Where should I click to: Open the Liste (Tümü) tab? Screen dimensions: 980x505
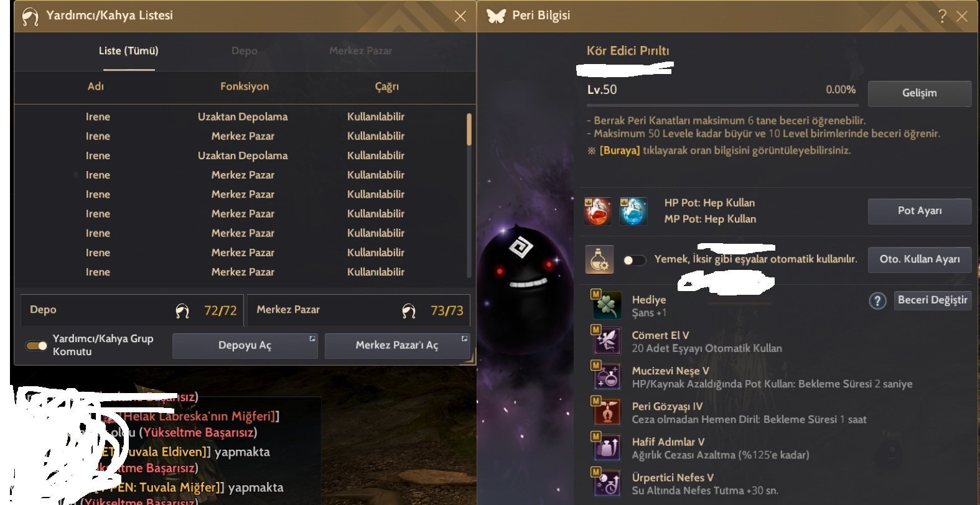129,51
